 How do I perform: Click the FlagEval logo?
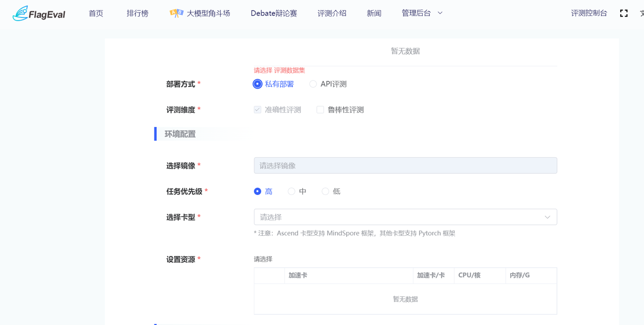39,14
